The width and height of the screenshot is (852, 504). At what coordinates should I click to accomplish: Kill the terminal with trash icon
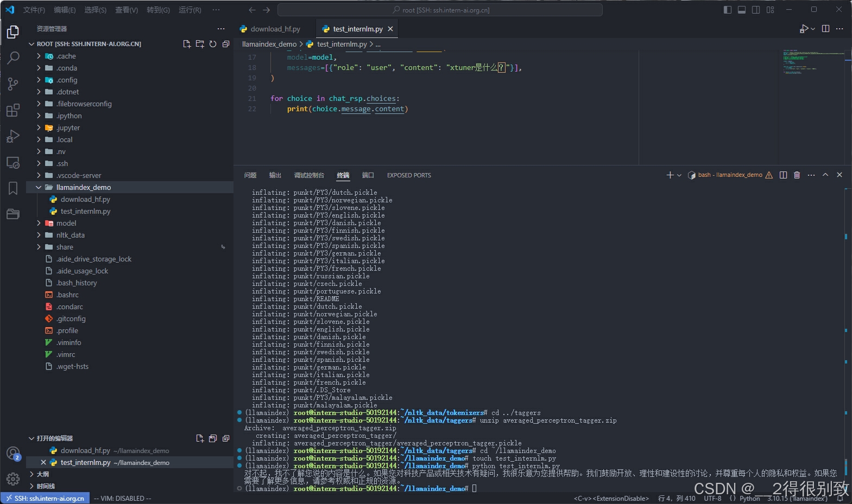point(797,175)
